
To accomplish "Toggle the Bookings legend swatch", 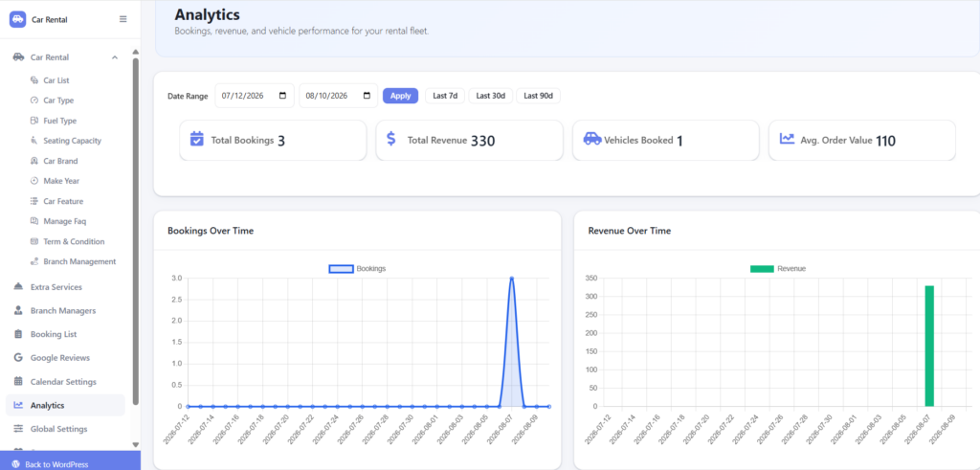I will click(x=342, y=269).
